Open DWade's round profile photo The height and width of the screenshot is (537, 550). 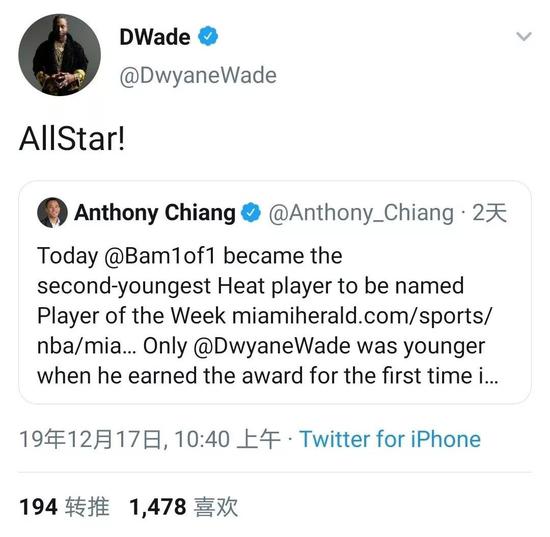(x=60, y=55)
